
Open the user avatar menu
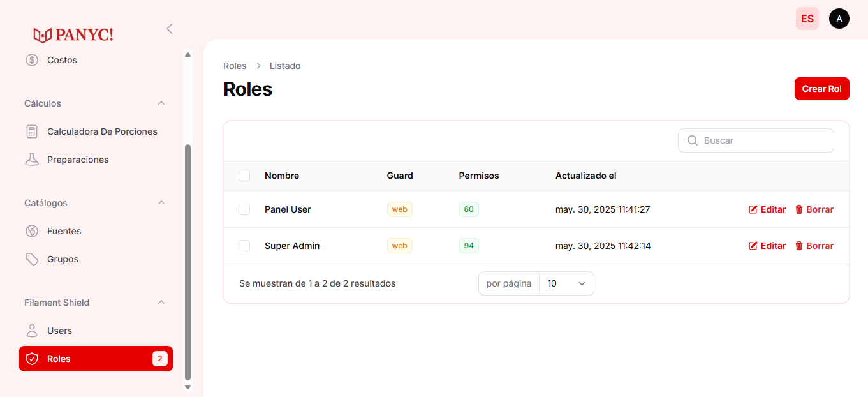(x=839, y=19)
